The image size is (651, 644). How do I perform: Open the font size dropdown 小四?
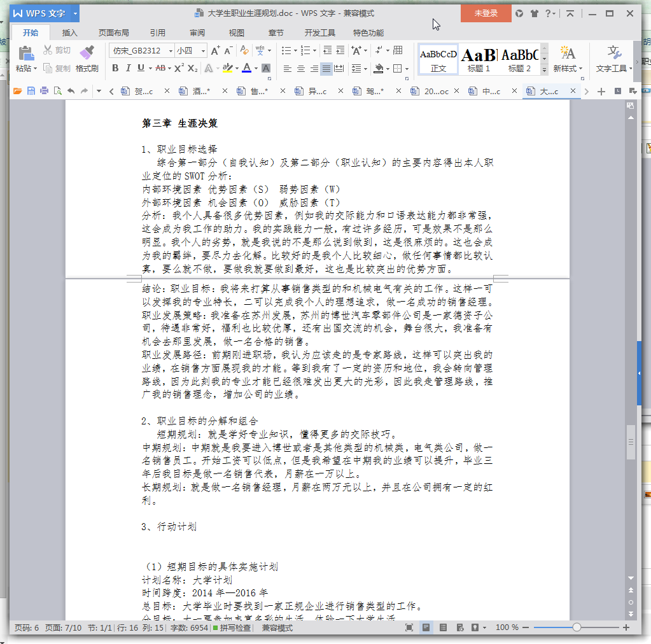pyautogui.click(x=203, y=51)
